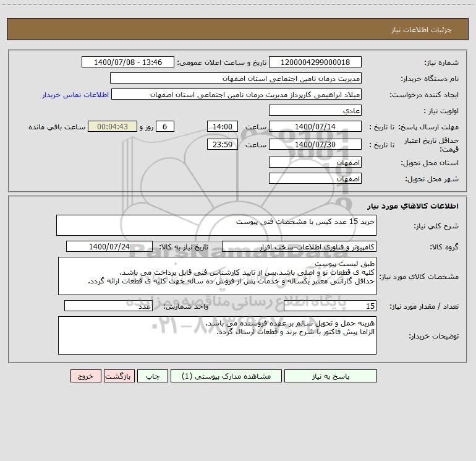
Task: Open اطلاعات تماس خریدار link
Action: click(75, 95)
